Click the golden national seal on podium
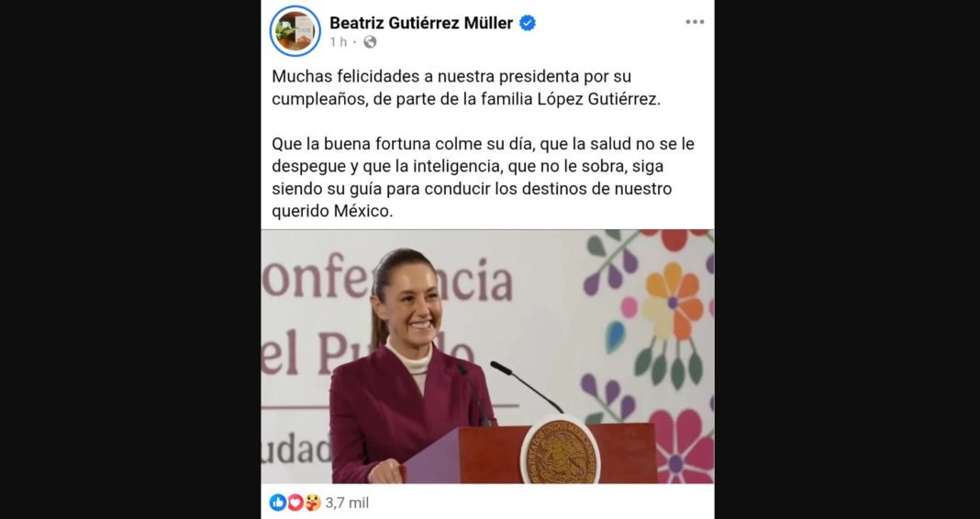 click(560, 451)
